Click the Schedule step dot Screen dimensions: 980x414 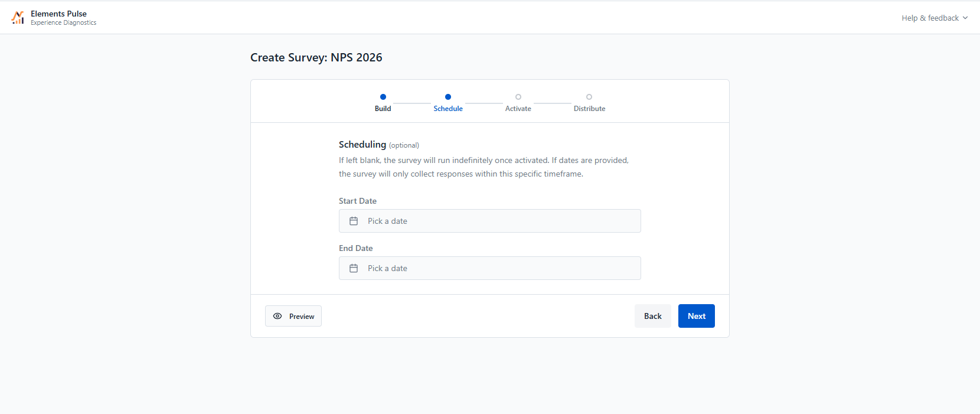tap(448, 97)
